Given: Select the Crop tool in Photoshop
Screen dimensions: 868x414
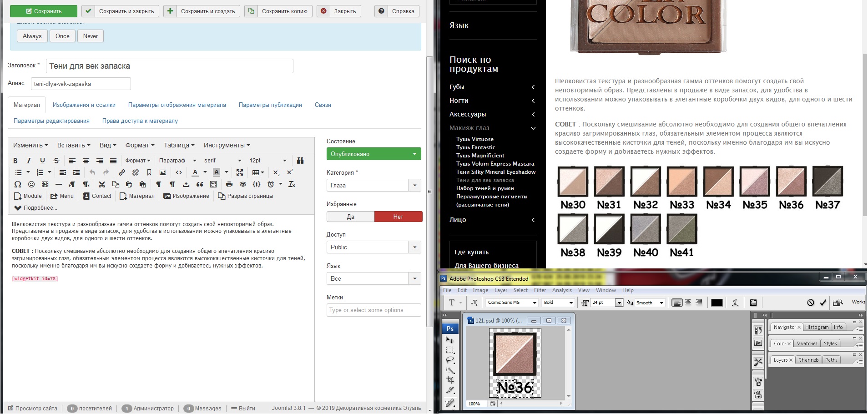Looking at the screenshot, I should point(450,380).
